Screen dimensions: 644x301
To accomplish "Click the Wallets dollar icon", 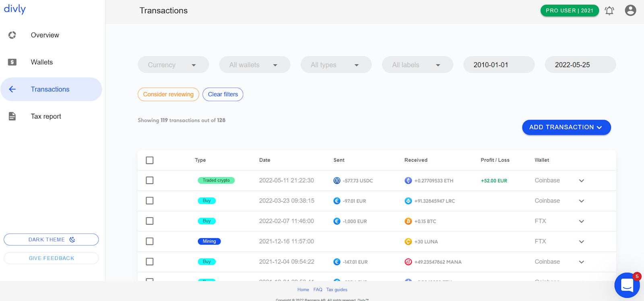I will (x=12, y=62).
